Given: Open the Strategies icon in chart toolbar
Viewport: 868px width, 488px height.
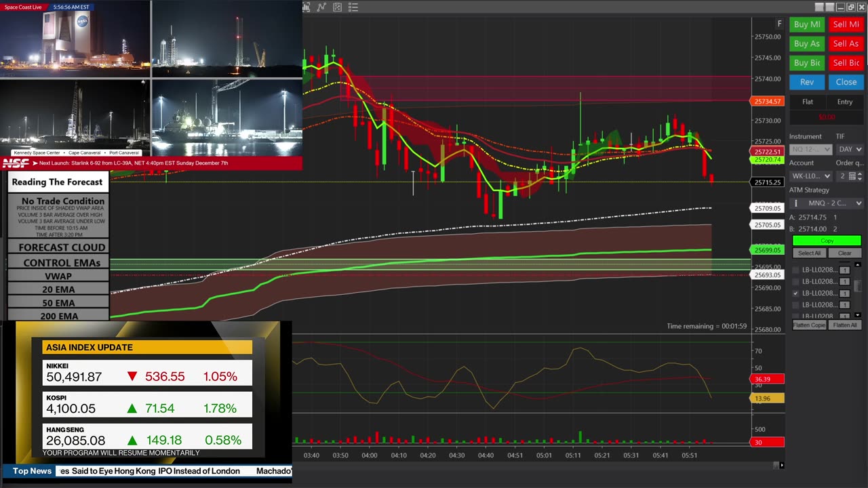Looking at the screenshot, I should [337, 7].
